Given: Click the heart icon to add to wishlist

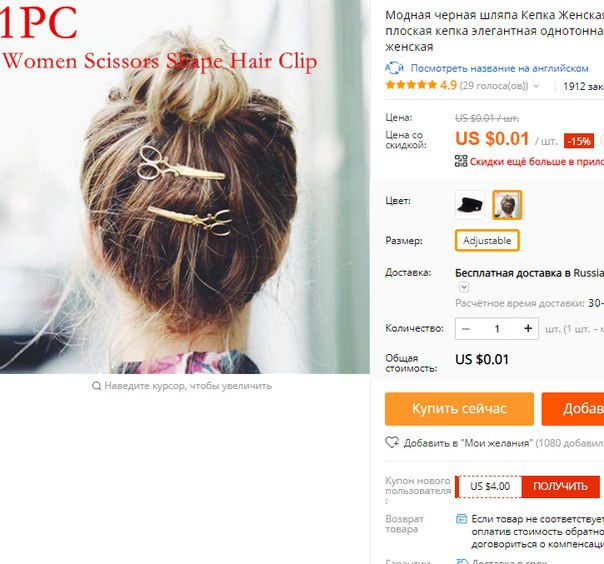Looking at the screenshot, I should [x=392, y=443].
